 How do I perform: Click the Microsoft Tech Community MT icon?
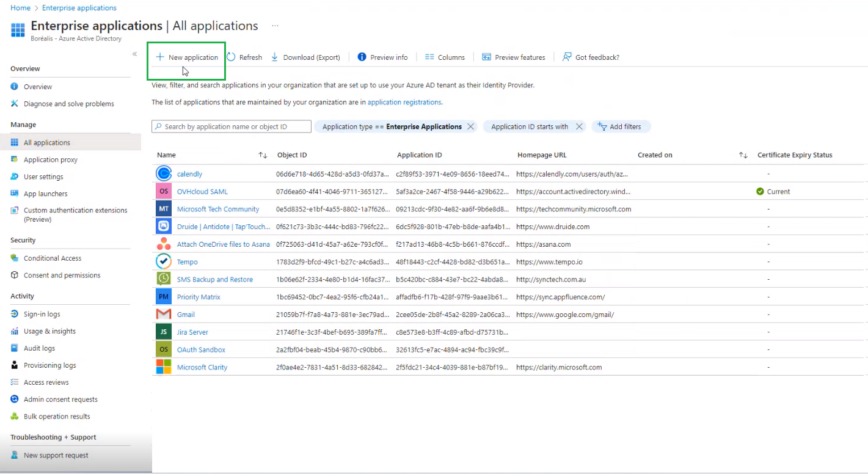click(164, 209)
